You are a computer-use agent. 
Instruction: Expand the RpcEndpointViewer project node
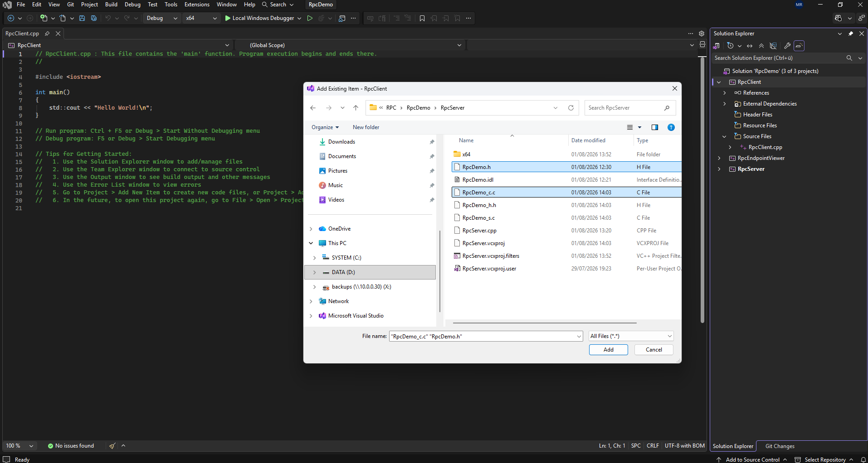pyautogui.click(x=719, y=158)
